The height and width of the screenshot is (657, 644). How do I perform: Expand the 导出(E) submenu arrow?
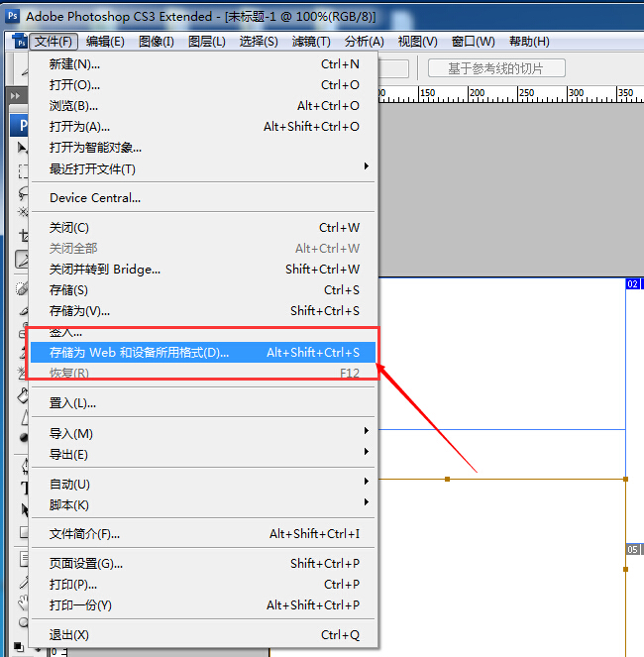click(x=367, y=451)
